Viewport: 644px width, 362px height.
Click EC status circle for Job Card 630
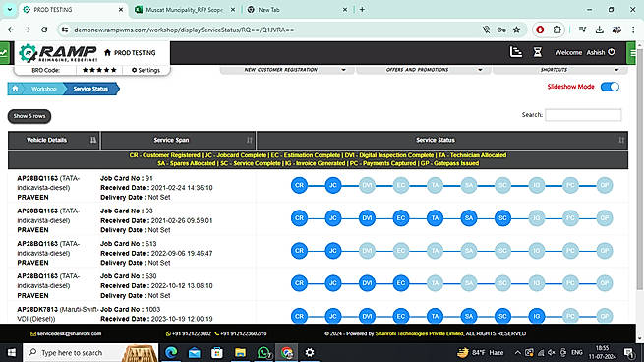coord(401,283)
